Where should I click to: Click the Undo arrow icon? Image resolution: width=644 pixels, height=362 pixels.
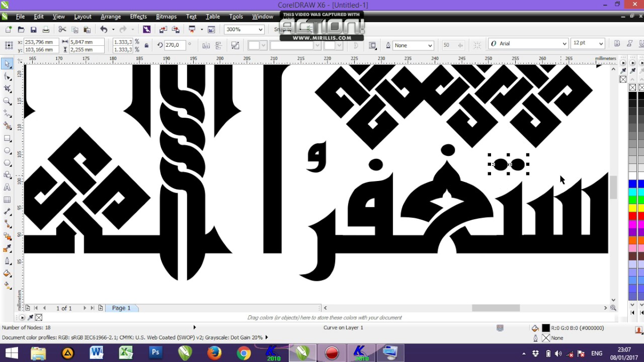[x=104, y=30]
